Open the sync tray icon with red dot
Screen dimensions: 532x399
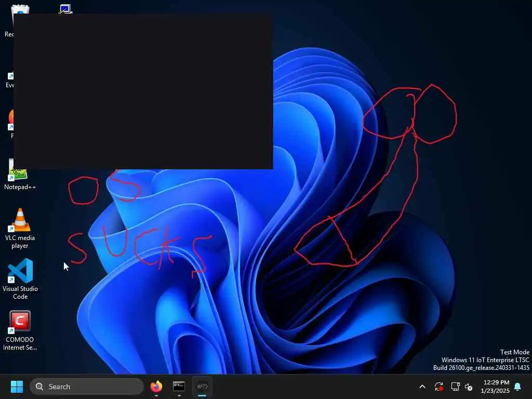pyautogui.click(x=438, y=387)
